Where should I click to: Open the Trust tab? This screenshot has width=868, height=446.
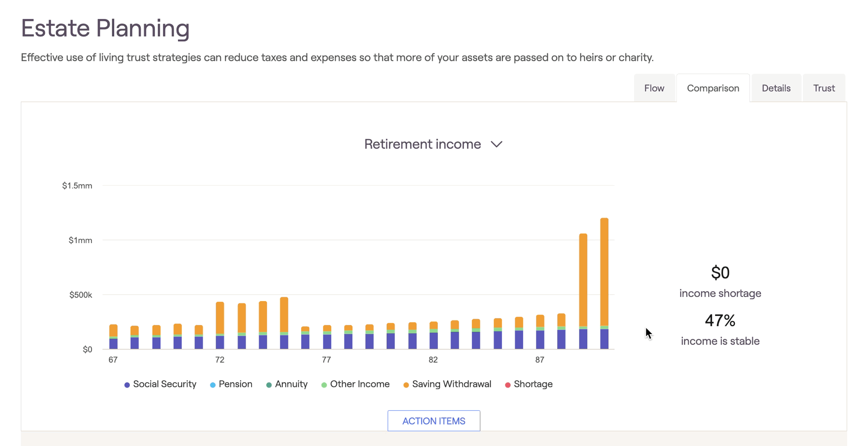point(824,88)
